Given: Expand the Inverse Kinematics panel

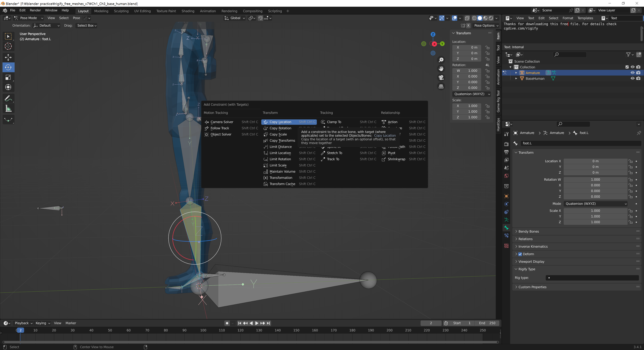Looking at the screenshot, I should [533, 246].
